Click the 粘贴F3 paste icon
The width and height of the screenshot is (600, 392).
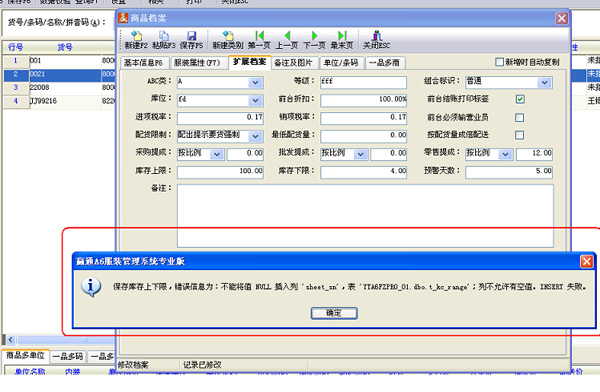(164, 36)
